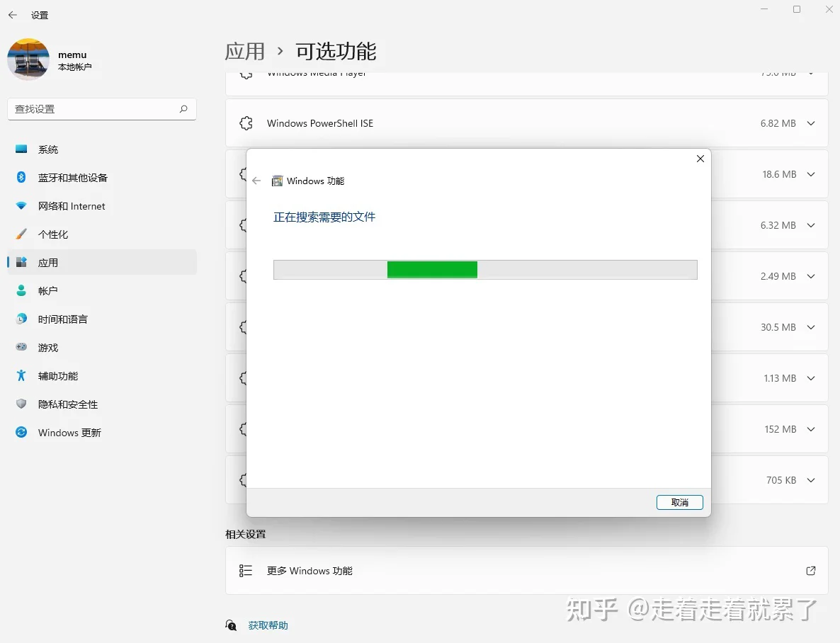The image size is (840, 643).
Task: Expand the 705 KB feature chevron
Action: coord(811,480)
